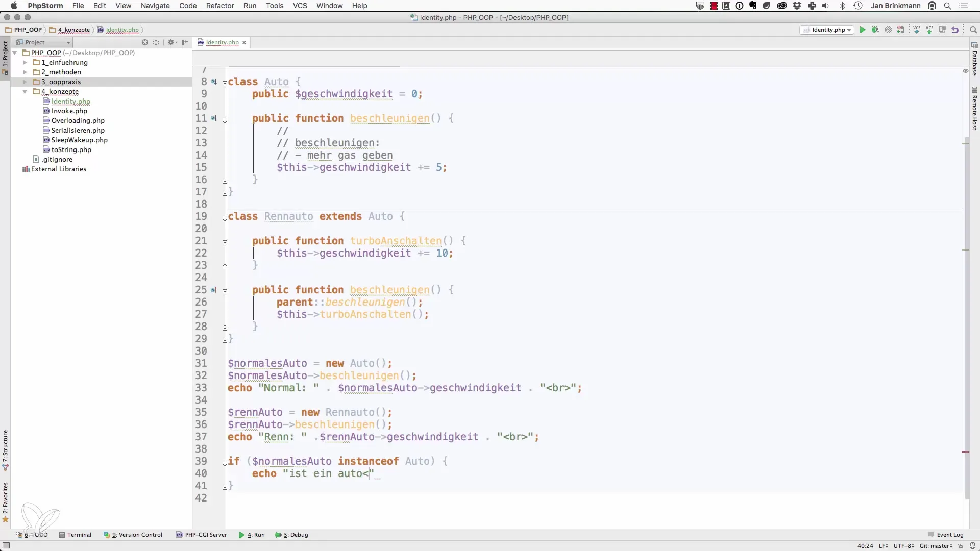Toggle the 1: Project side tab
Image resolution: width=980 pixels, height=551 pixels.
[6, 58]
